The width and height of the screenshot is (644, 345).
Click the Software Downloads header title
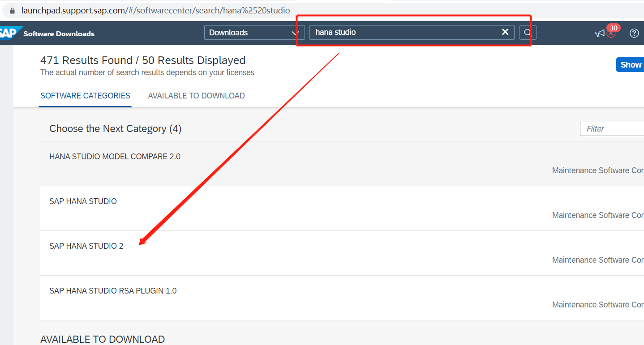(59, 34)
